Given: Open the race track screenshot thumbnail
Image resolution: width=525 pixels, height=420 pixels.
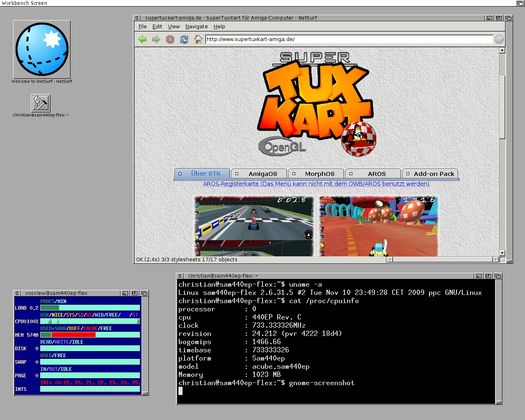Looking at the screenshot, I should coord(254,226).
